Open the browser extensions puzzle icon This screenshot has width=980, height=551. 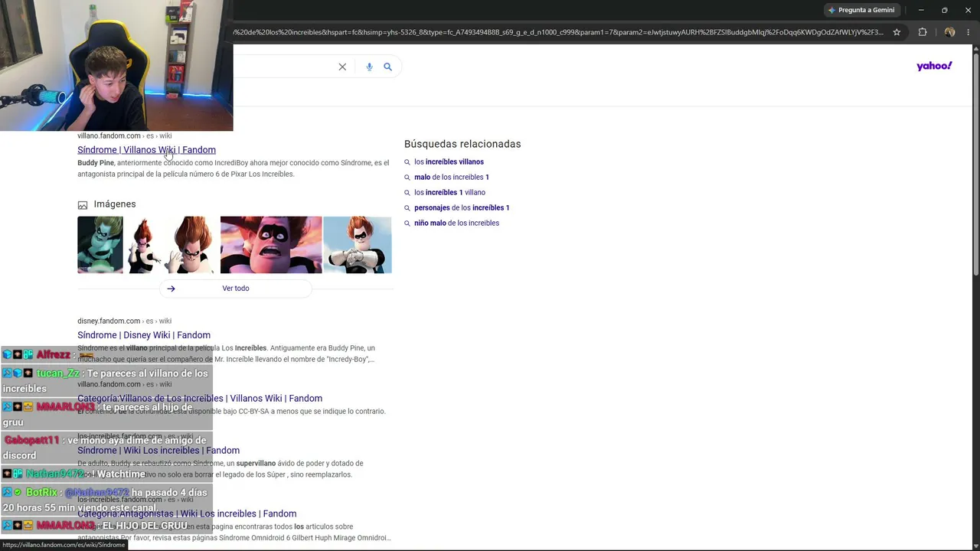click(923, 32)
